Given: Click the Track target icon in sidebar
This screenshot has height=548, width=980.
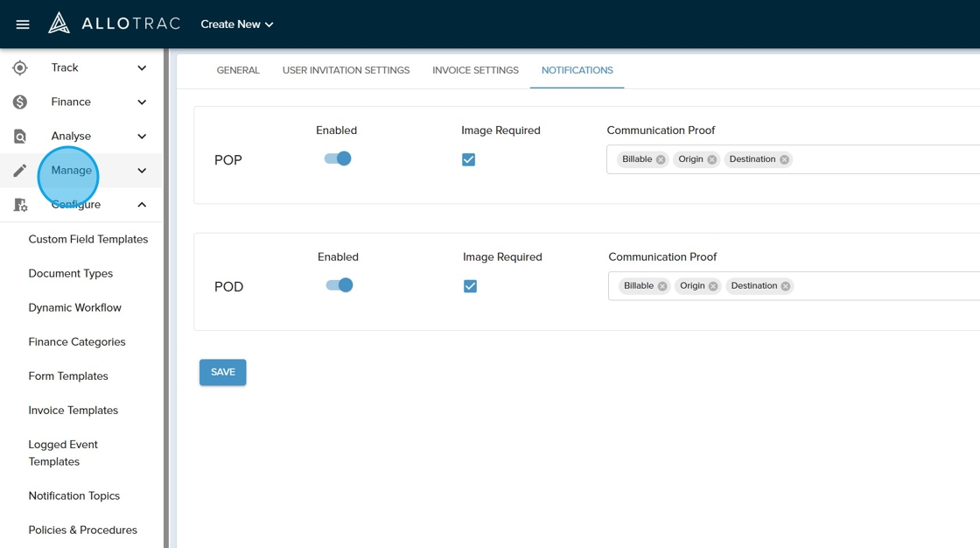Looking at the screenshot, I should coord(20,68).
